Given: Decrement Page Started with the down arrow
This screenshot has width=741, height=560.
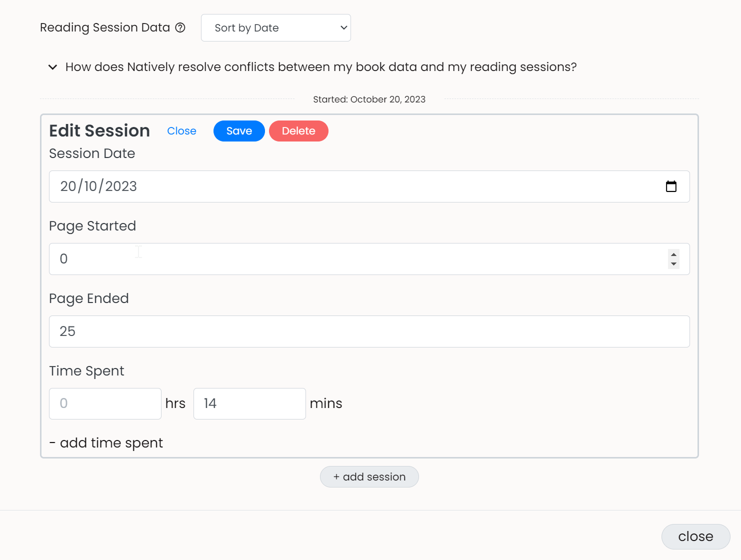Looking at the screenshot, I should pyautogui.click(x=673, y=264).
